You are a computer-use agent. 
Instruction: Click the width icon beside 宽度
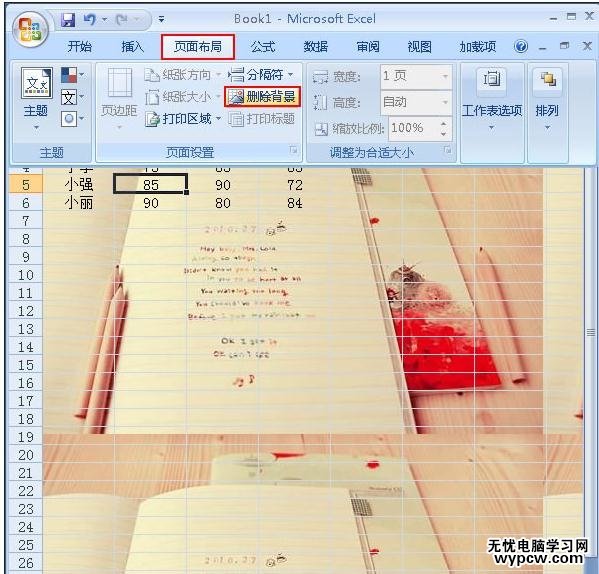point(320,77)
